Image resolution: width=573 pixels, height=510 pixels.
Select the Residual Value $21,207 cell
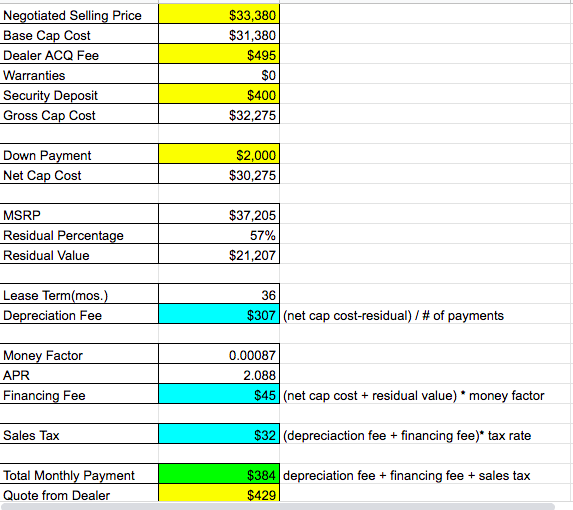point(219,254)
